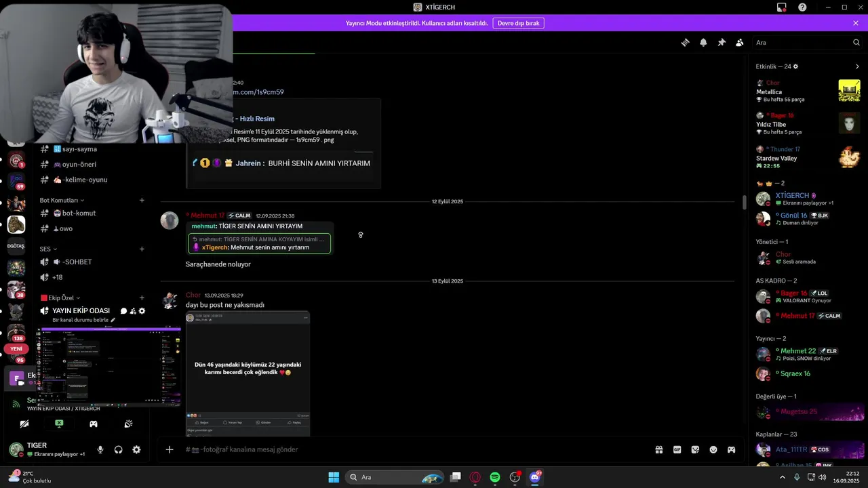The width and height of the screenshot is (868, 488).
Task: Expand Etkinlik panel with right chevron
Action: [x=857, y=66]
